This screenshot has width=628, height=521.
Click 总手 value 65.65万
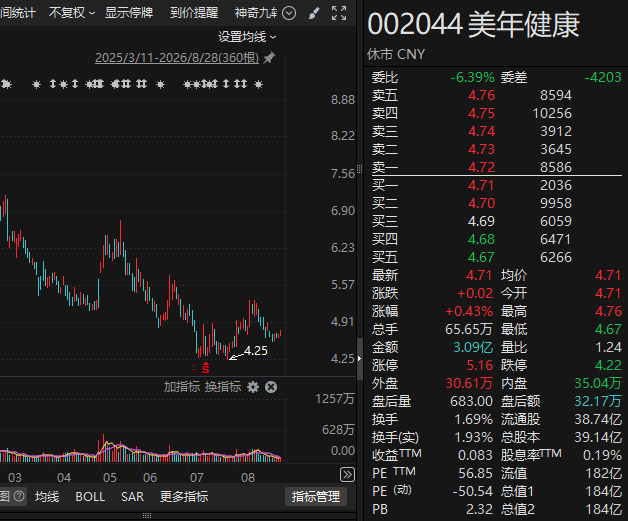(x=469, y=329)
